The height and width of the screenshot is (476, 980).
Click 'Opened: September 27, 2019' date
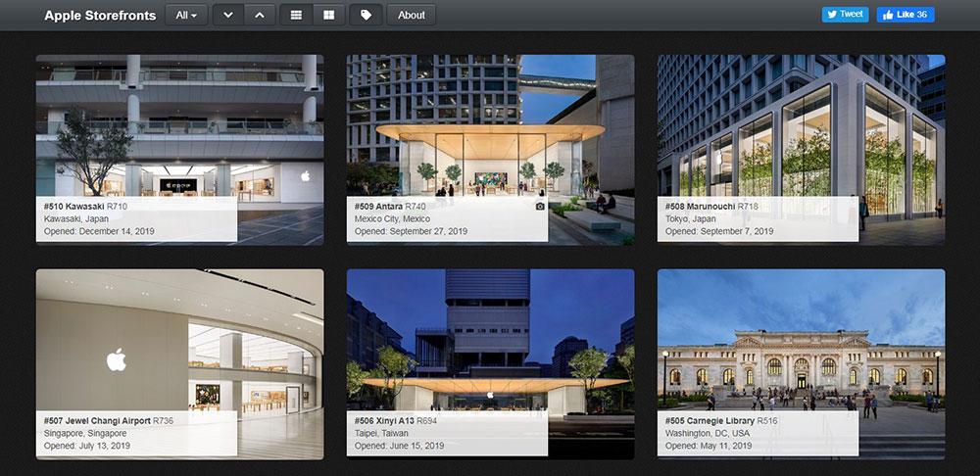point(411,231)
